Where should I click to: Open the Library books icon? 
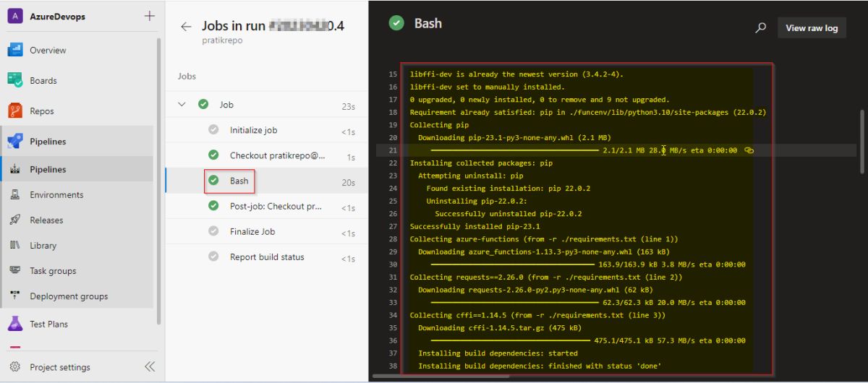point(15,245)
